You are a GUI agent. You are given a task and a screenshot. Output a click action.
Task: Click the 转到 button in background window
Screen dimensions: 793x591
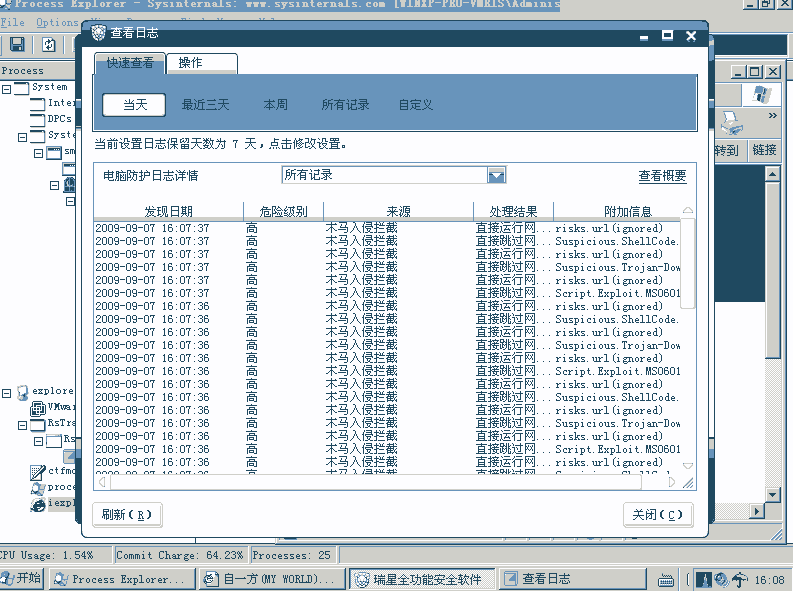[x=727, y=151]
